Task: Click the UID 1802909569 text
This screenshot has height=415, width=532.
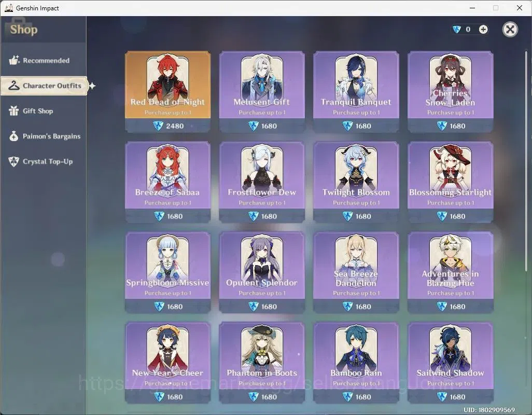Action: click(x=489, y=410)
